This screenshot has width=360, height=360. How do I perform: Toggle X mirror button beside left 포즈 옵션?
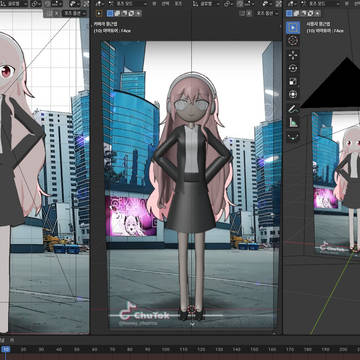coord(56,13)
